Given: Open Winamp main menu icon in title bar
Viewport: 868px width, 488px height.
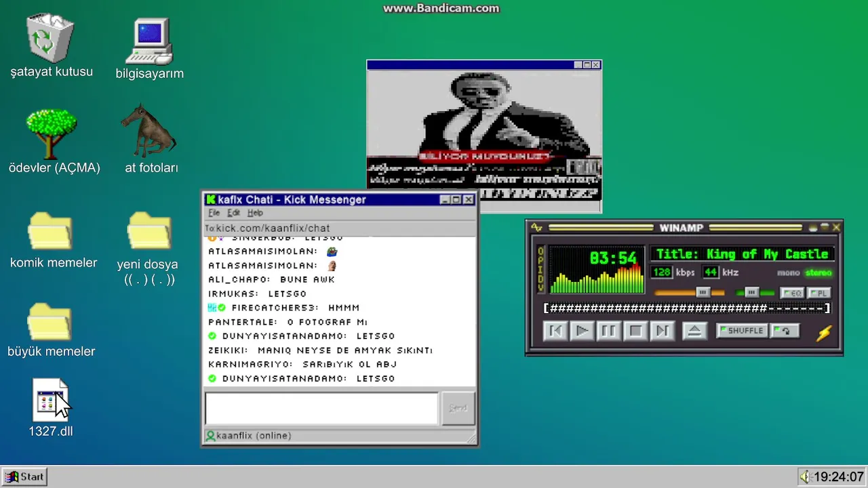Looking at the screenshot, I should pyautogui.click(x=536, y=228).
